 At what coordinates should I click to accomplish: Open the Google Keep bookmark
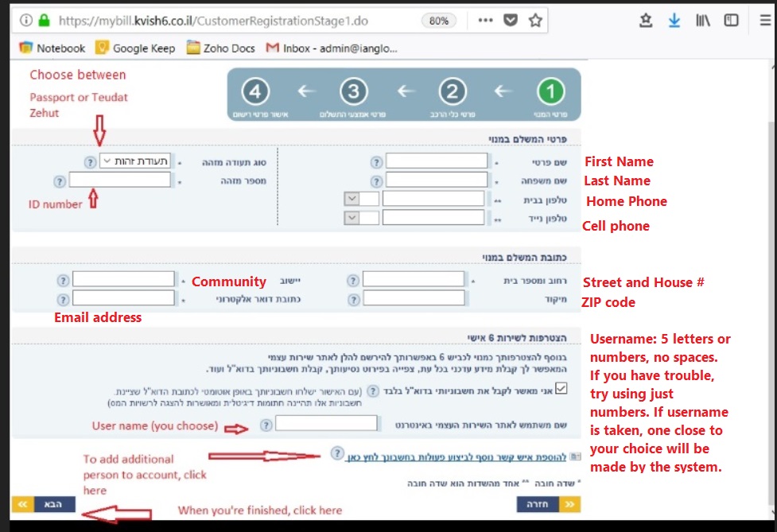click(x=135, y=48)
